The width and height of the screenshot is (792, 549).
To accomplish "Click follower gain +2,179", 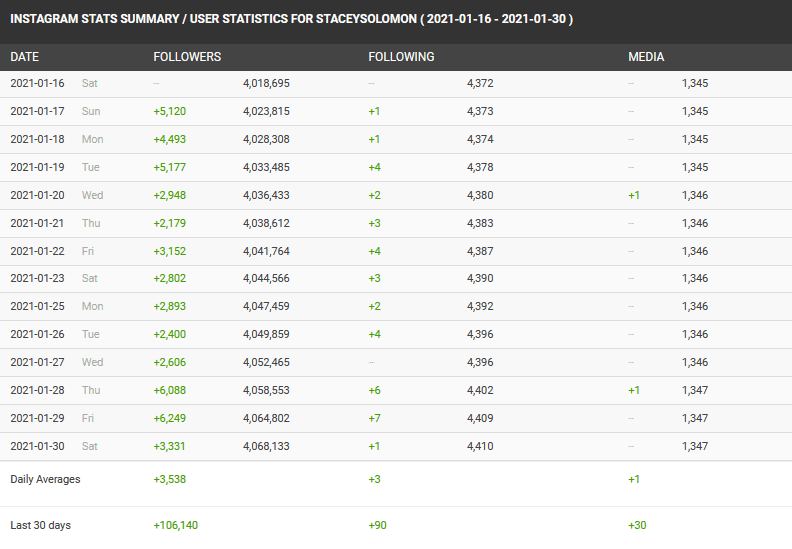I will click(170, 223).
